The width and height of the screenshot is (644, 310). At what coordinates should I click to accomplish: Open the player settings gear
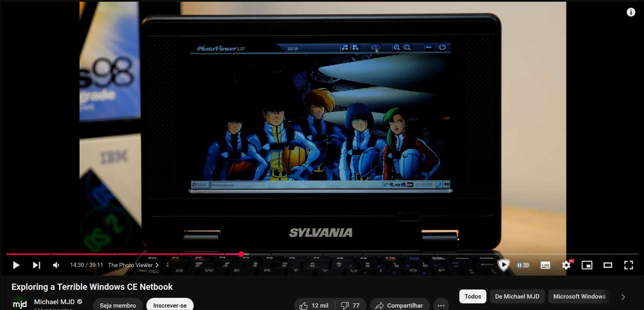(566, 265)
